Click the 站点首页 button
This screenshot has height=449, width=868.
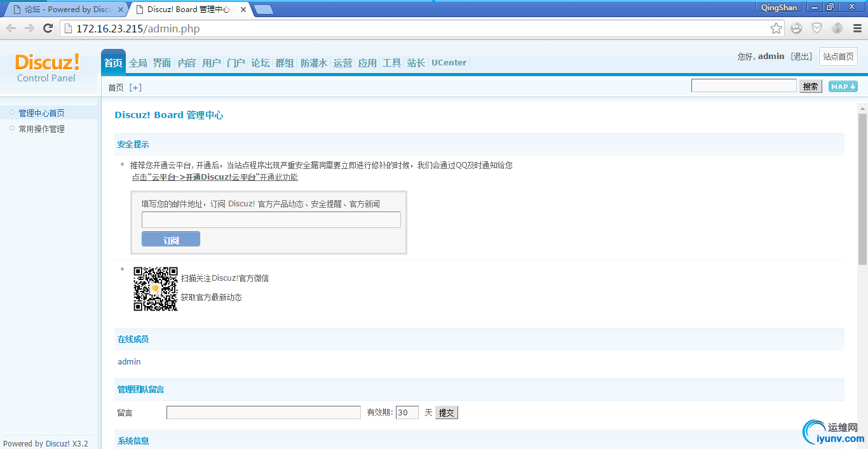click(x=838, y=57)
